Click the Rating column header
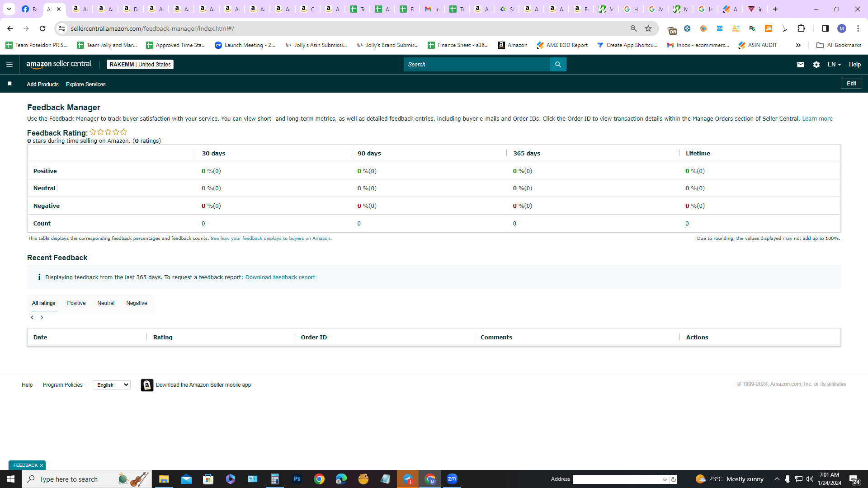868x488 pixels. click(163, 338)
